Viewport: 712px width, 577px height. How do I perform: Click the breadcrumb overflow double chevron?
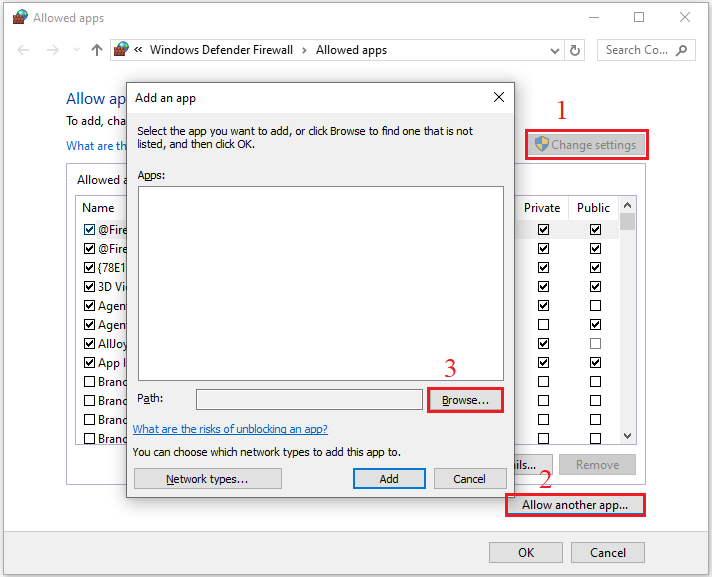click(138, 49)
